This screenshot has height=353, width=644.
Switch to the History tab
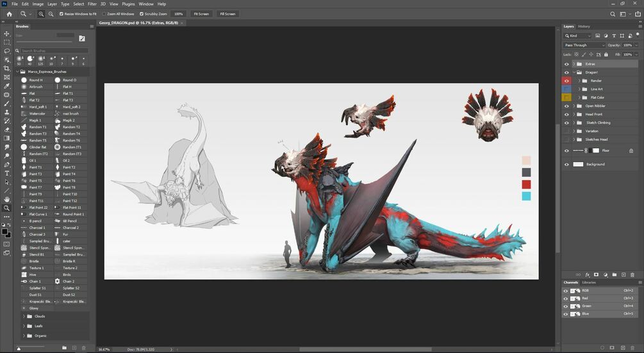pyautogui.click(x=584, y=26)
